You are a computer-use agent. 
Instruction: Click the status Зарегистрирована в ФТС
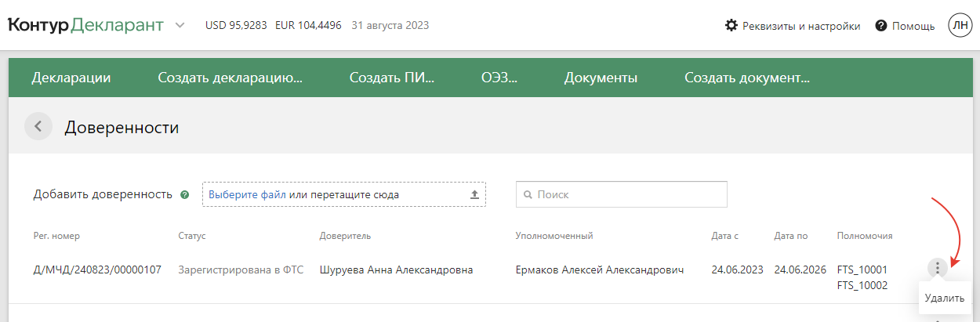pyautogui.click(x=241, y=270)
